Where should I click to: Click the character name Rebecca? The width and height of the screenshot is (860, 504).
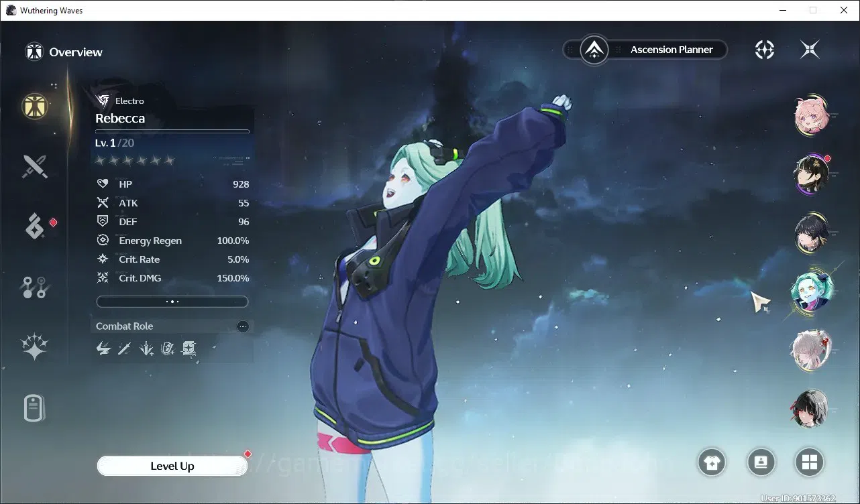[x=120, y=119]
